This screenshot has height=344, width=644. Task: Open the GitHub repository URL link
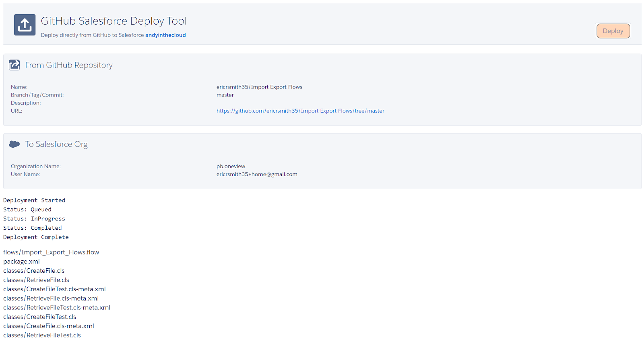tap(300, 111)
